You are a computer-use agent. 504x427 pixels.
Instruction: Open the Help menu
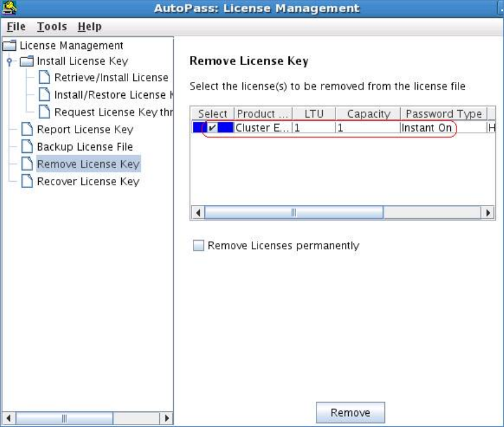[89, 27]
